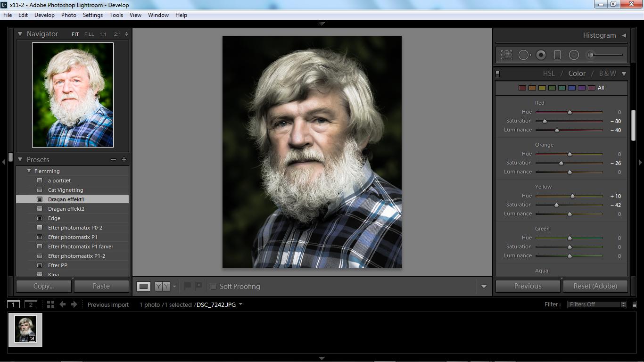This screenshot has width=644, height=362.
Task: Select the blue color swatch
Action: tap(571, 88)
